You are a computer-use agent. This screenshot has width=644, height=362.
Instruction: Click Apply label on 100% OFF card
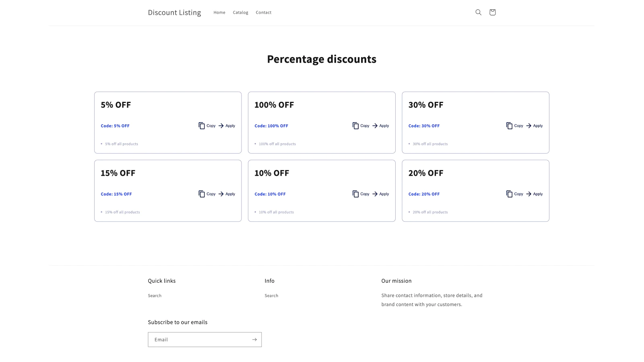click(384, 126)
